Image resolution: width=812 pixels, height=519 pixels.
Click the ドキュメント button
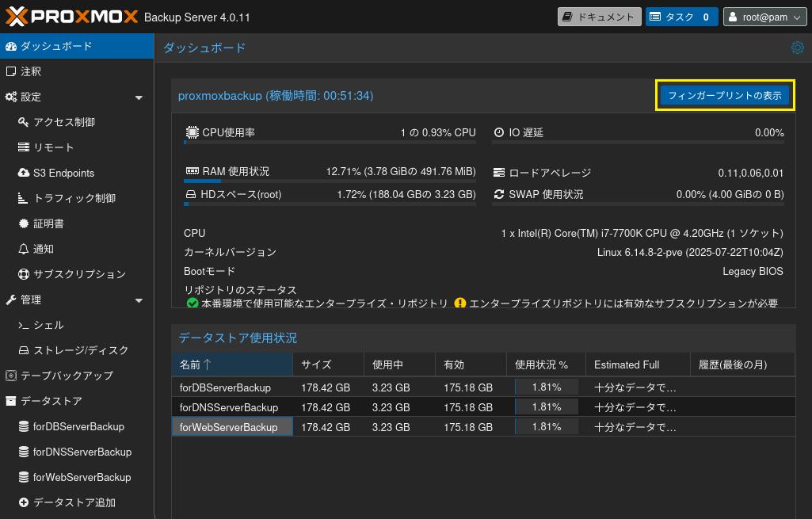599,17
